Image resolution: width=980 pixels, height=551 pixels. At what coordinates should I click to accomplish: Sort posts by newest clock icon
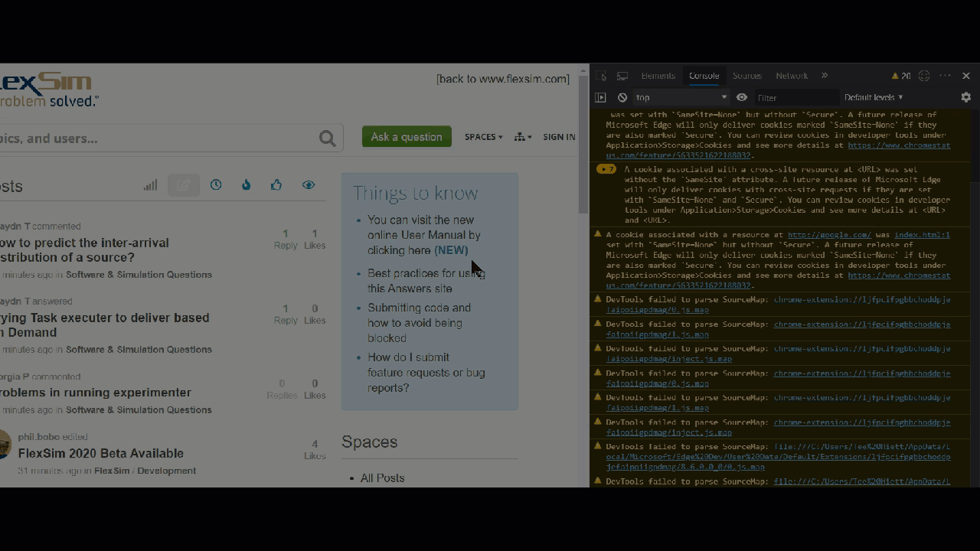coord(216,185)
